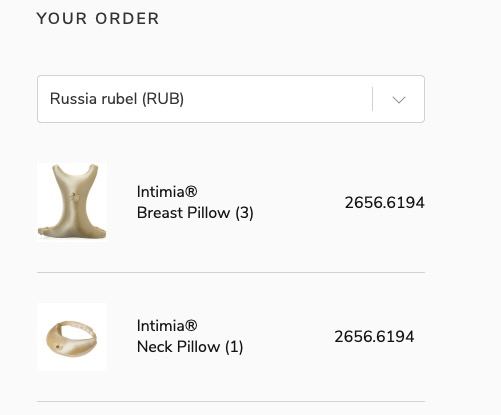The height and width of the screenshot is (415, 501).
Task: Click Intimia® brand label above Breast Pillow
Action: [167, 192]
